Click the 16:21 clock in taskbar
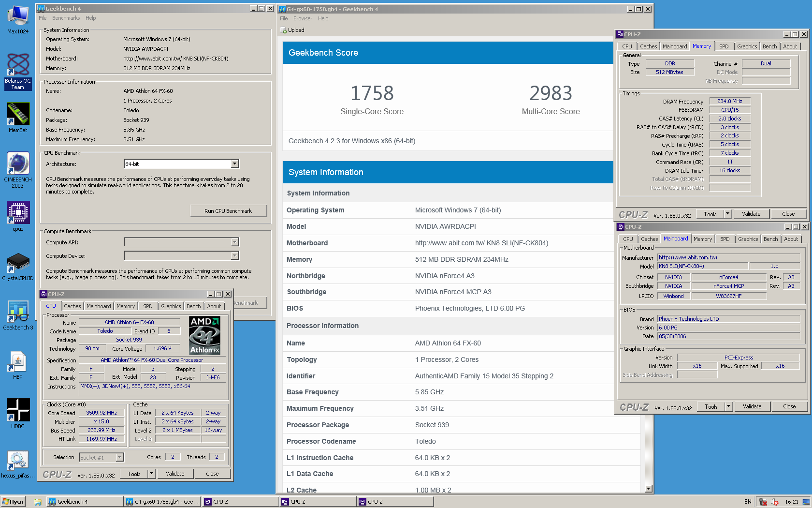The height and width of the screenshot is (508, 812). pyautogui.click(x=792, y=502)
